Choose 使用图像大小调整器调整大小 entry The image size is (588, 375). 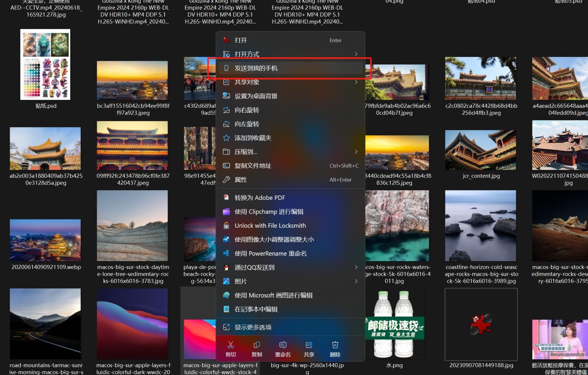291,239
